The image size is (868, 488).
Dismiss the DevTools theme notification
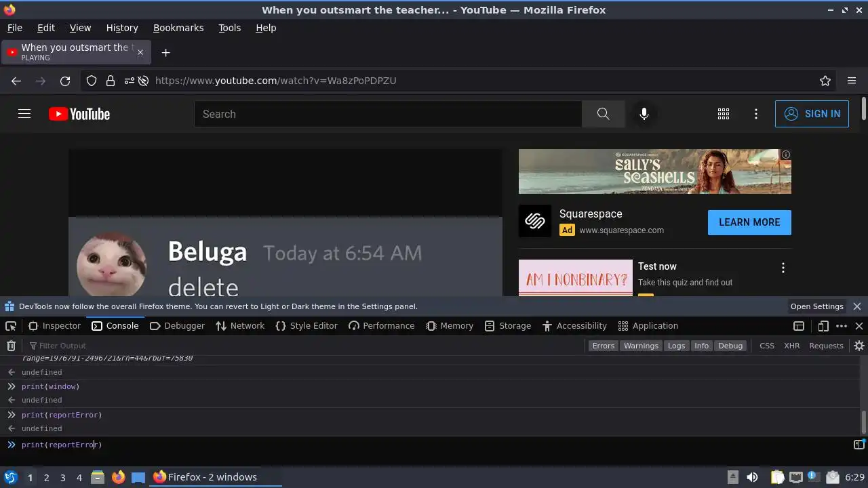857,306
